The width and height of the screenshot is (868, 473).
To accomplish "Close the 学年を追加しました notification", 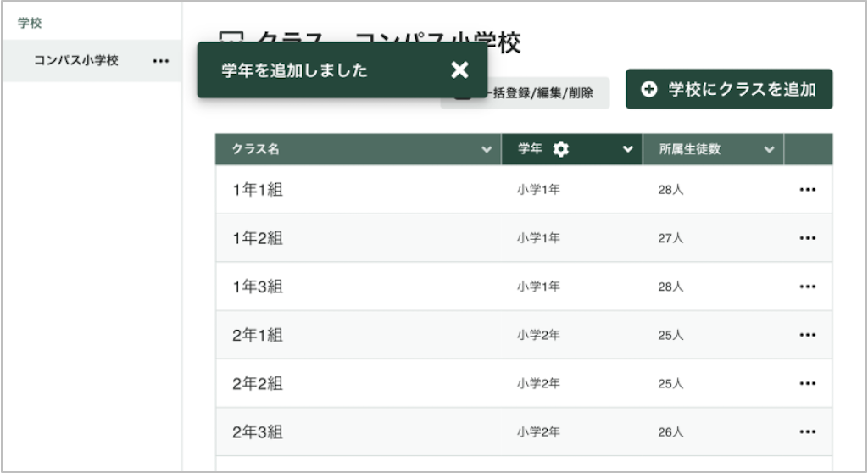I will coord(459,70).
